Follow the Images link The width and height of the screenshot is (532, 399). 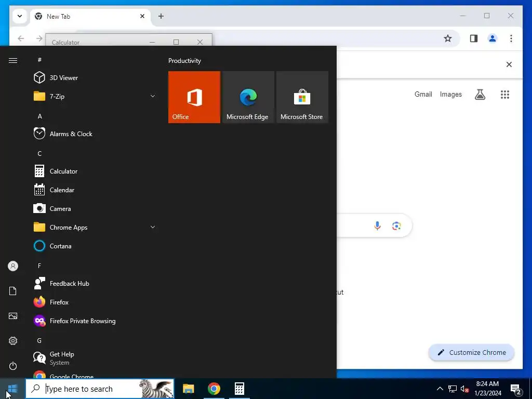click(450, 95)
